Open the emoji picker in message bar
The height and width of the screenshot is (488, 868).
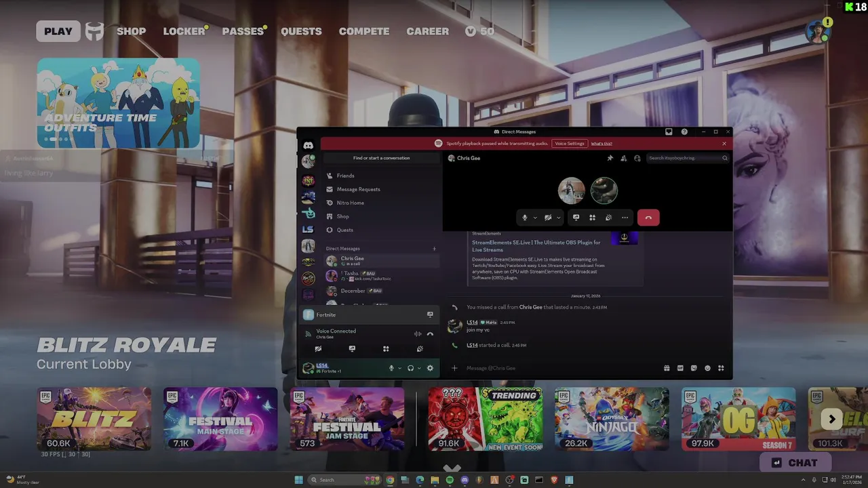point(707,368)
